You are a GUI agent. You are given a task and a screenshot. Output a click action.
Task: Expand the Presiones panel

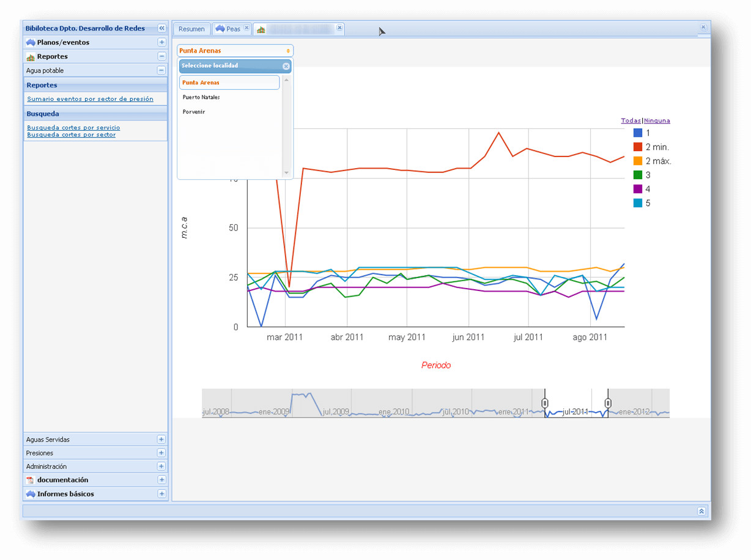click(x=161, y=453)
